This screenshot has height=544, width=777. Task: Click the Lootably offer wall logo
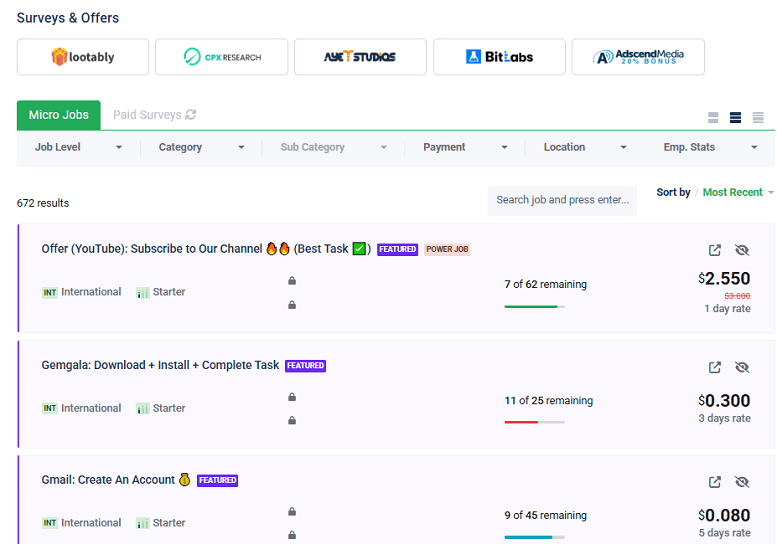click(83, 57)
